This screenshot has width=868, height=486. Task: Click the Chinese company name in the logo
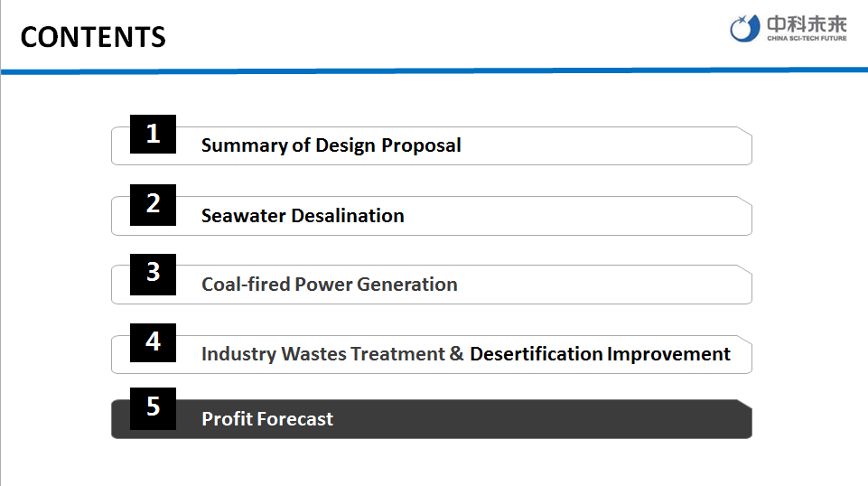point(807,24)
